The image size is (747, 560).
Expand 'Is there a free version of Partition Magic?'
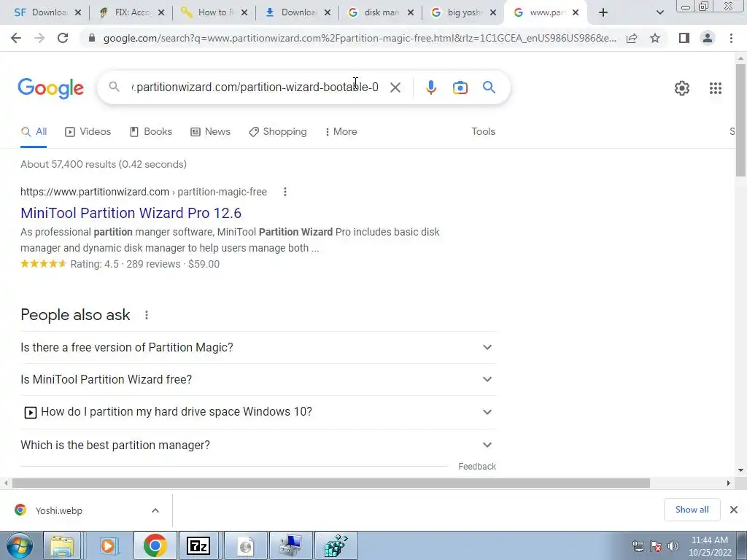click(x=258, y=348)
